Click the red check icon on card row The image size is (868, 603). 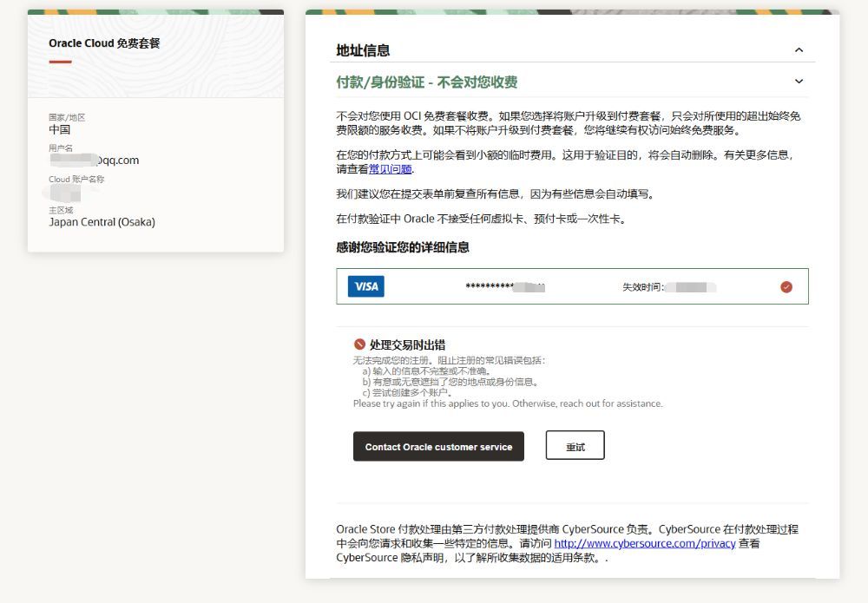tap(786, 286)
